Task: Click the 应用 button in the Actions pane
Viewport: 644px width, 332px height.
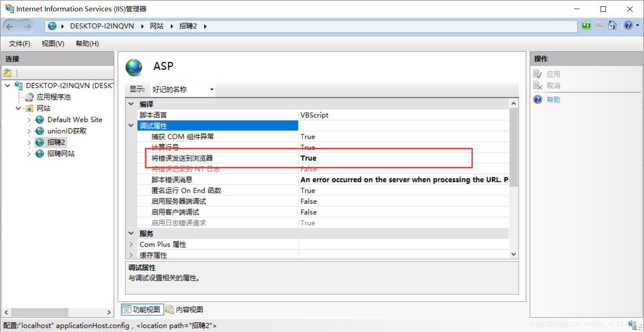Action: (553, 73)
